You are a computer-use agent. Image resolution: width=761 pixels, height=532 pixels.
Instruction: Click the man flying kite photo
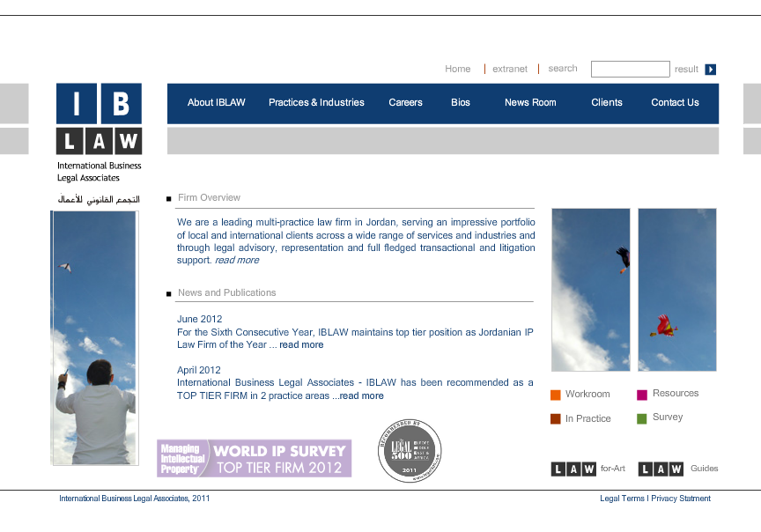pyautogui.click(x=94, y=338)
